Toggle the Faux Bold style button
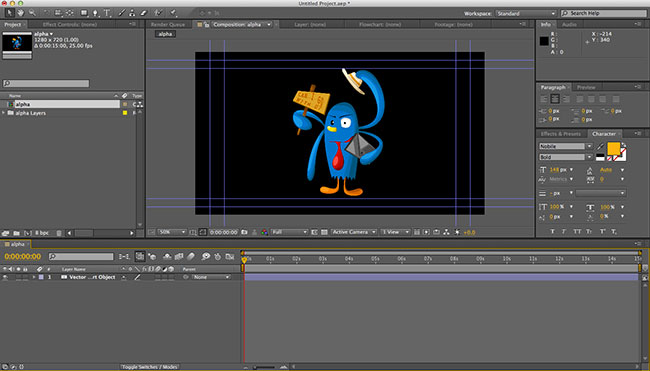 (552, 231)
